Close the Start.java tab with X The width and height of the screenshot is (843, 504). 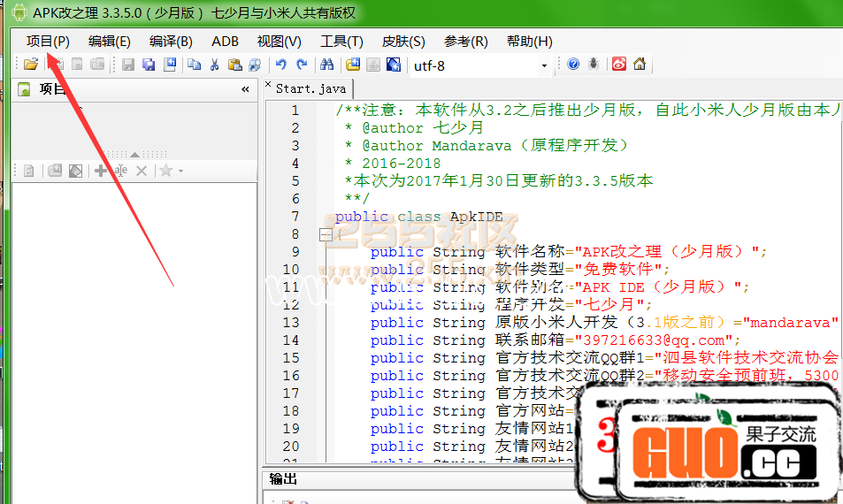pyautogui.click(x=268, y=84)
